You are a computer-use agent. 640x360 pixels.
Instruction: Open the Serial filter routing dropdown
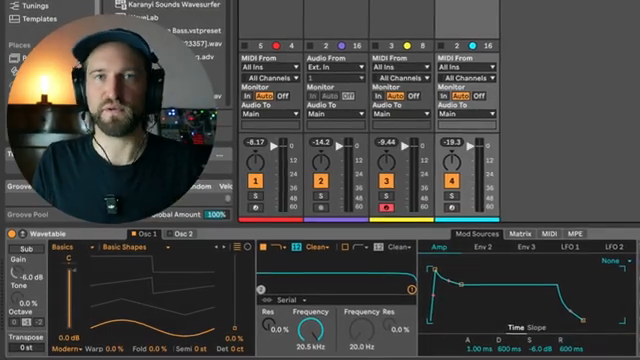pyautogui.click(x=291, y=300)
